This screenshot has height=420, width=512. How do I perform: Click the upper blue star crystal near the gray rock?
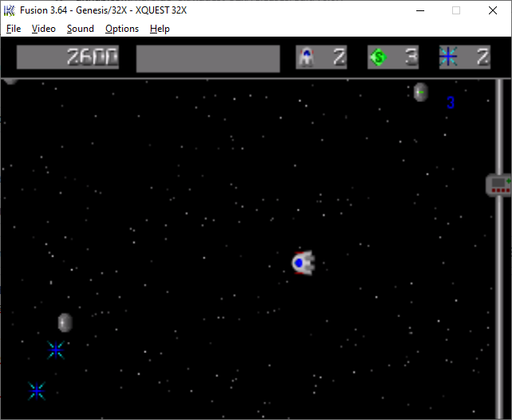click(x=56, y=350)
